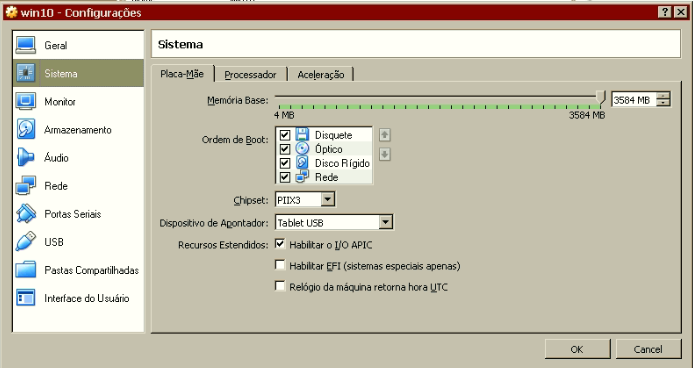Click the 3584 MB maximum label under slider
The image size is (693, 368).
pos(587,115)
